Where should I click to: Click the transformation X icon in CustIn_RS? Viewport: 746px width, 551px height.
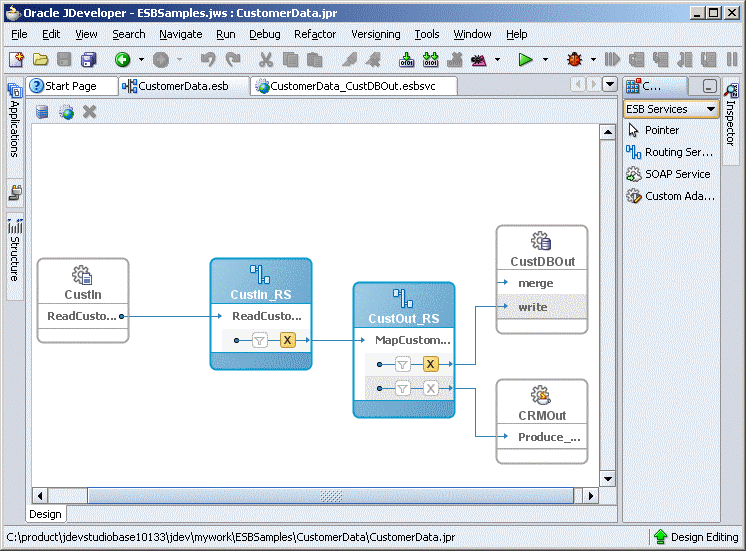coord(287,340)
